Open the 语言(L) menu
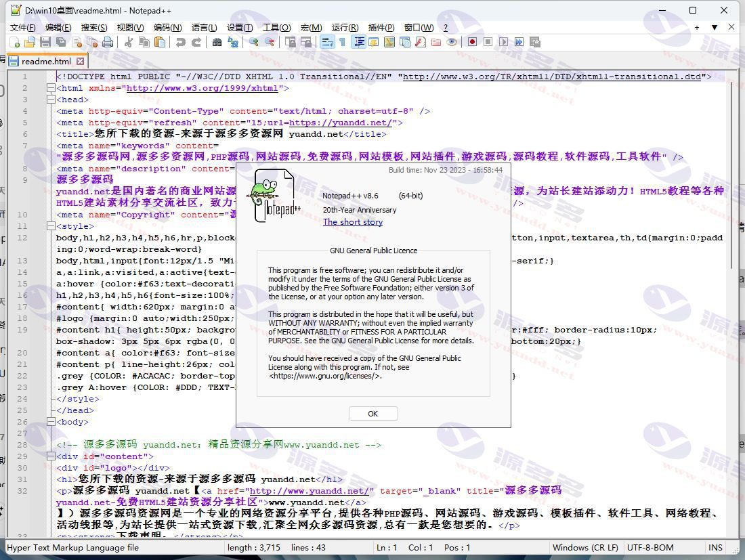 coord(204,28)
